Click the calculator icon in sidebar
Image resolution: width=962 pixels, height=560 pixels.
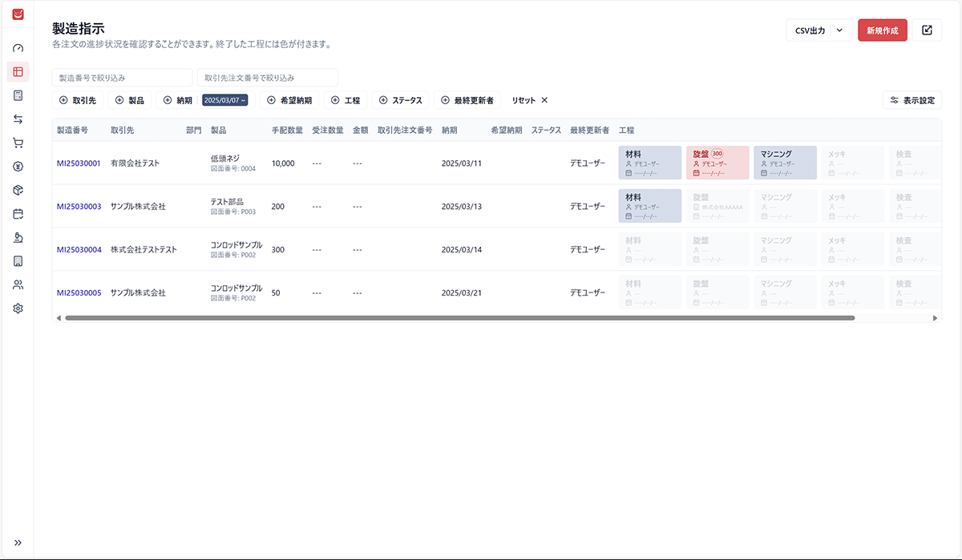18,95
